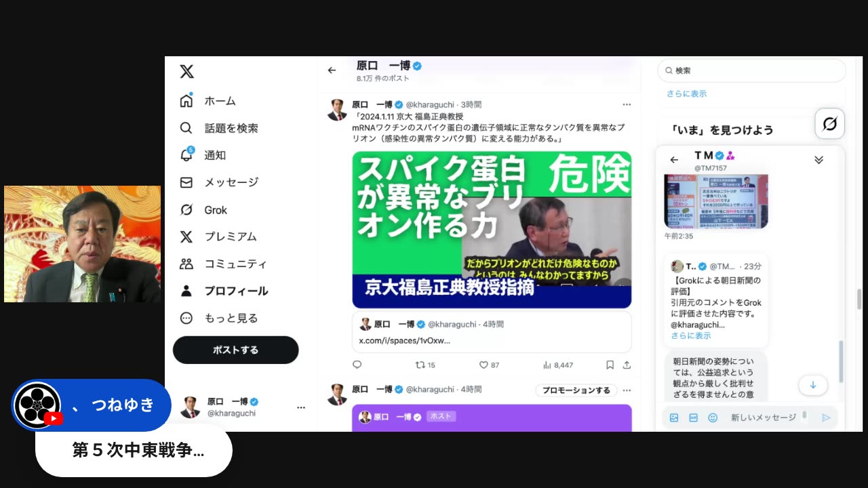Open account menu dots beside @kharaguchi
Screen dimensions: 868x488
click(x=301, y=407)
